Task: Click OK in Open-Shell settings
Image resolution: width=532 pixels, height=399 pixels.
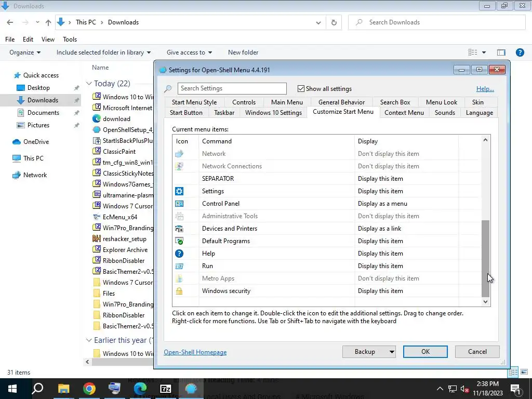Action: pyautogui.click(x=425, y=352)
